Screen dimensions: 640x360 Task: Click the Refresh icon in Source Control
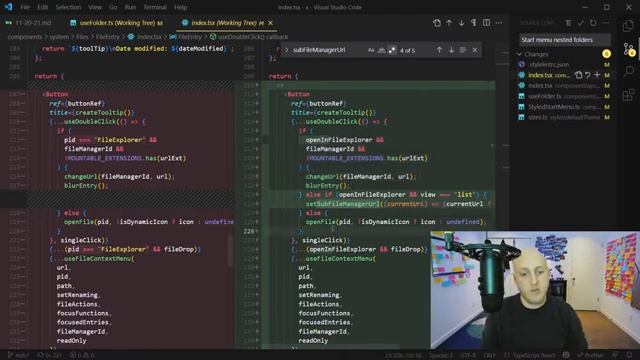tap(593, 23)
